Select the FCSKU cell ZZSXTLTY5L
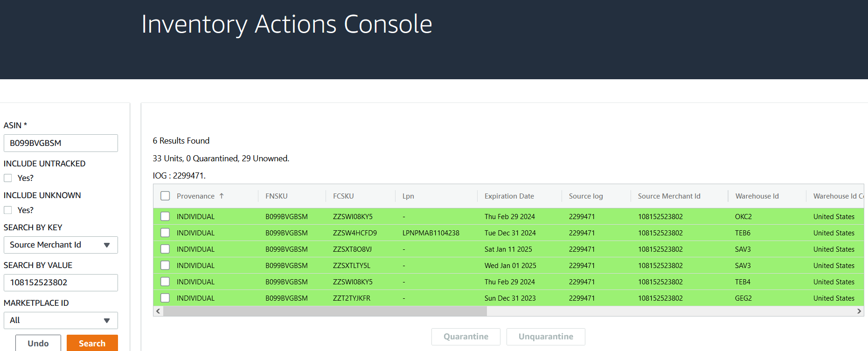This screenshot has height=351, width=868. pyautogui.click(x=352, y=266)
